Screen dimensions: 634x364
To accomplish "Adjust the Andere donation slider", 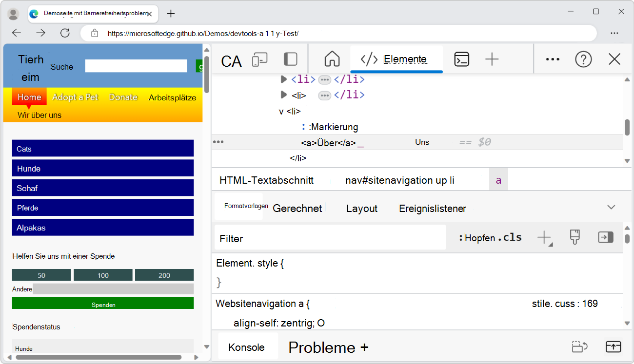I will 113,289.
